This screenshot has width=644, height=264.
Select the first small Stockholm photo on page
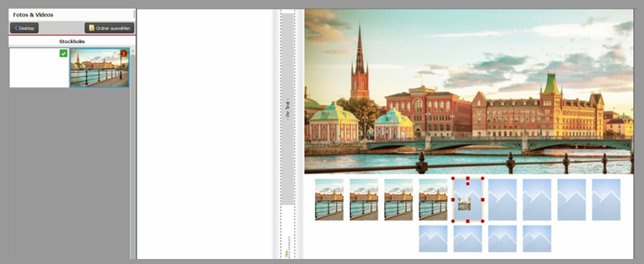point(329,200)
